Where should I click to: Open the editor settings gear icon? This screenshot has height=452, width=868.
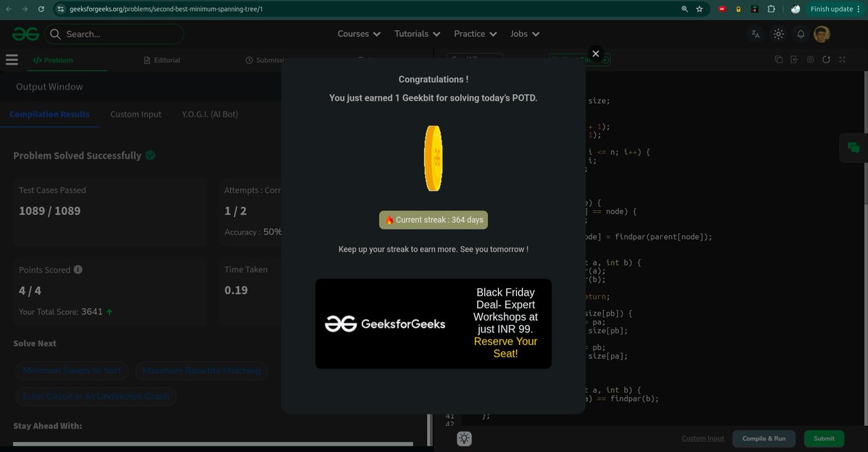pyautogui.click(x=810, y=59)
